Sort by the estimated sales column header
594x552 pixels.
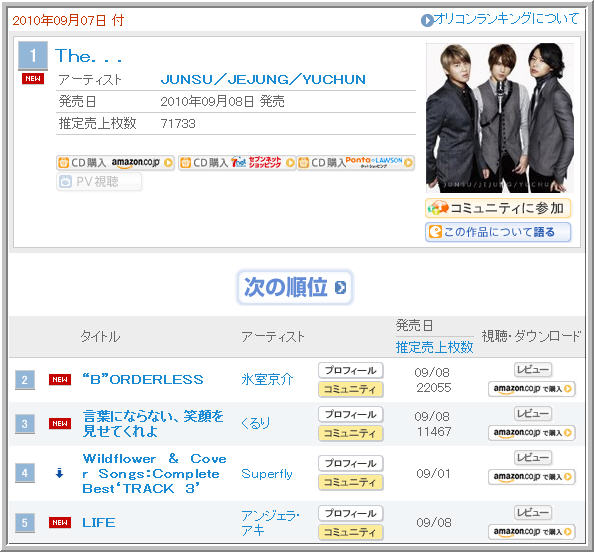[x=435, y=347]
